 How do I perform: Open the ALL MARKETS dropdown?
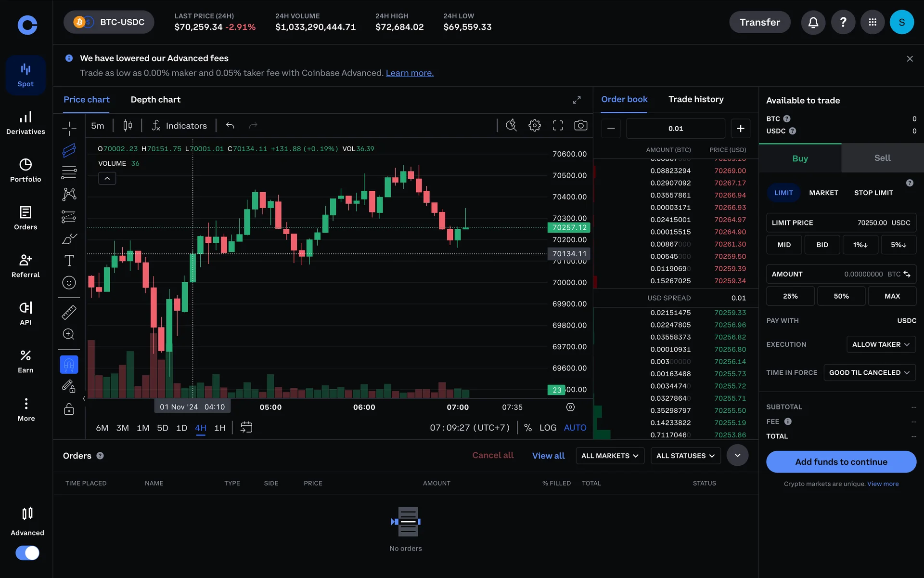tap(609, 456)
